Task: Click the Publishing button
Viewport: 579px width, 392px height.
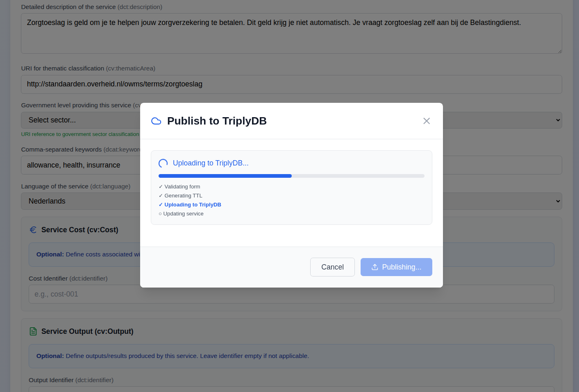Action: (x=396, y=267)
